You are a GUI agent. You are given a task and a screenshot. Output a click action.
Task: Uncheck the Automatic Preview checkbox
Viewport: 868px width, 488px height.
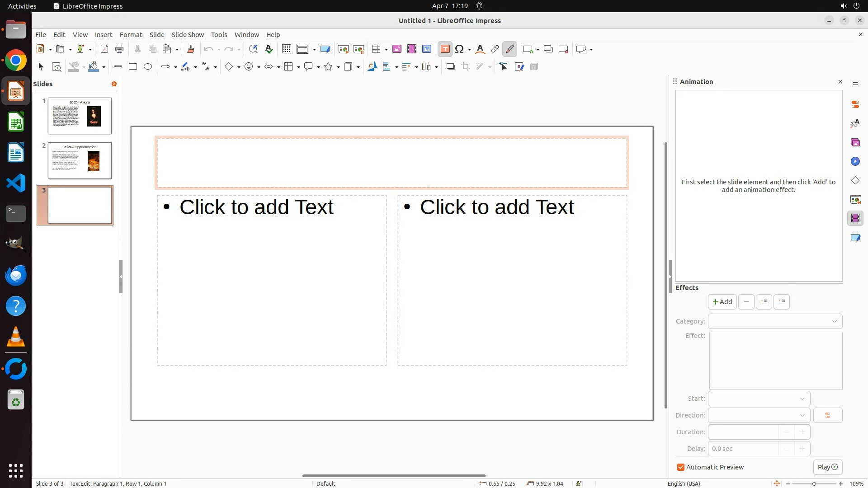[681, 467]
